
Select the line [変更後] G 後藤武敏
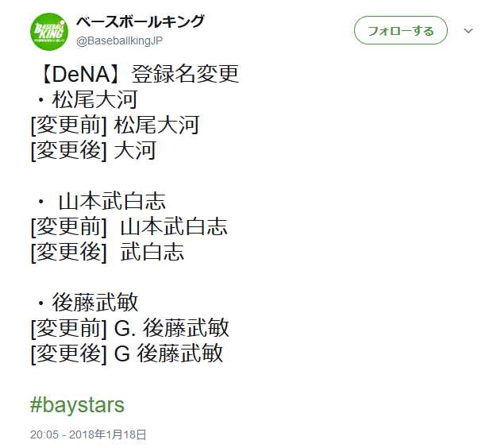(127, 353)
